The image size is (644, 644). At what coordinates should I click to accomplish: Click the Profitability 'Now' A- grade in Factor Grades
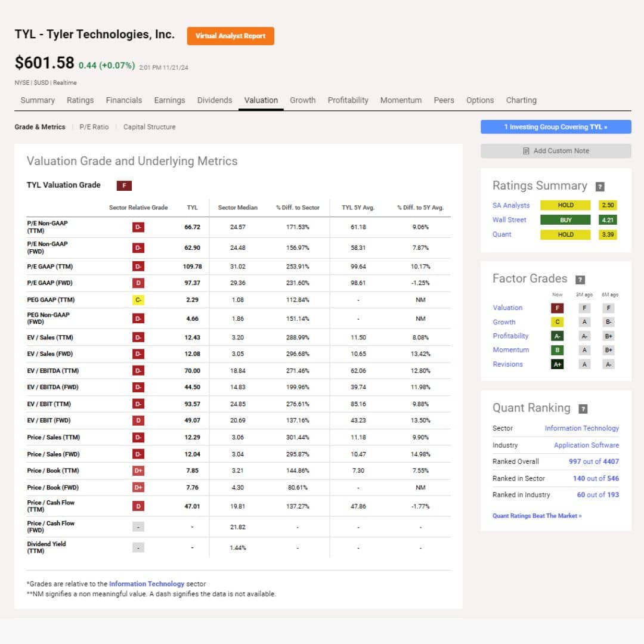pyautogui.click(x=557, y=336)
